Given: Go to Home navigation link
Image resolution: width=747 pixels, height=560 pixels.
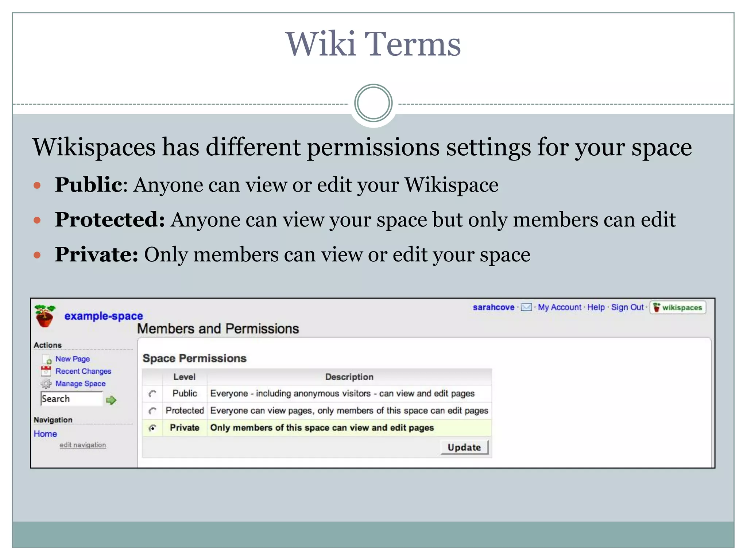Looking at the screenshot, I should [x=45, y=434].
